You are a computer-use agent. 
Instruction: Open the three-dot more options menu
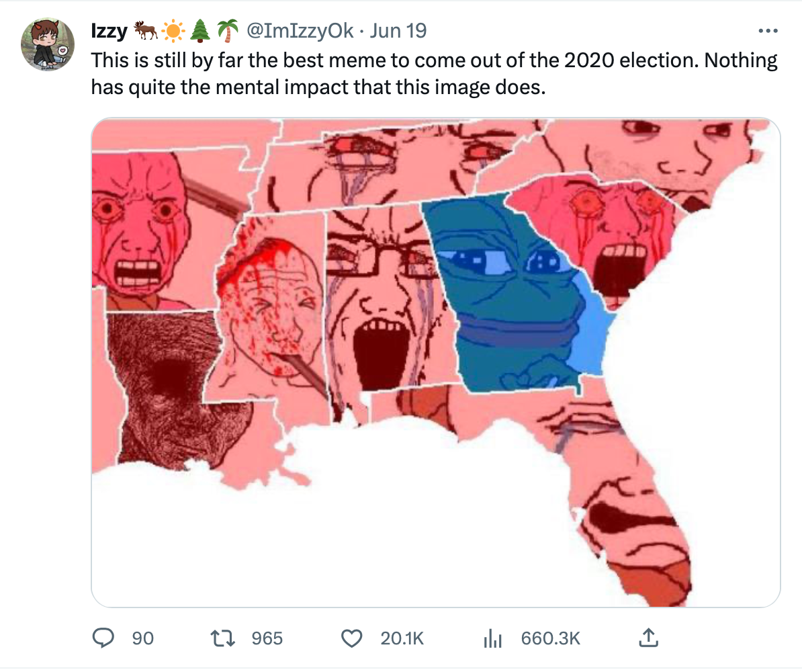(x=767, y=31)
